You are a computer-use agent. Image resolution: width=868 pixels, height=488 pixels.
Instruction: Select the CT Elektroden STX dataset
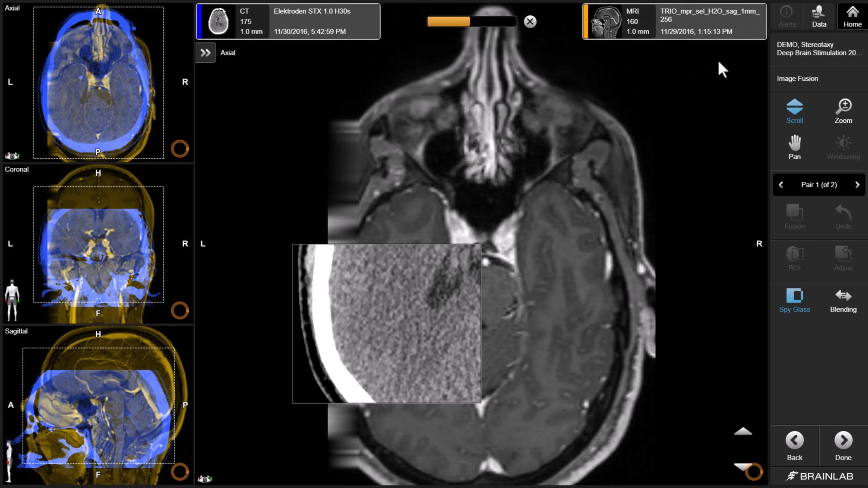coord(288,21)
